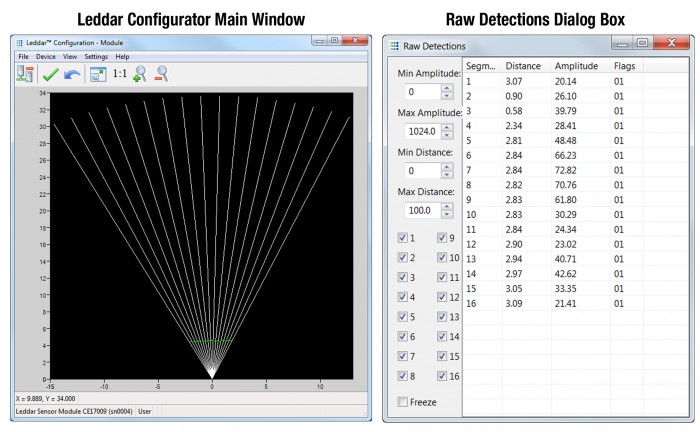Increase Max Distance using the up arrow
This screenshot has height=432, width=700.
coord(446,206)
